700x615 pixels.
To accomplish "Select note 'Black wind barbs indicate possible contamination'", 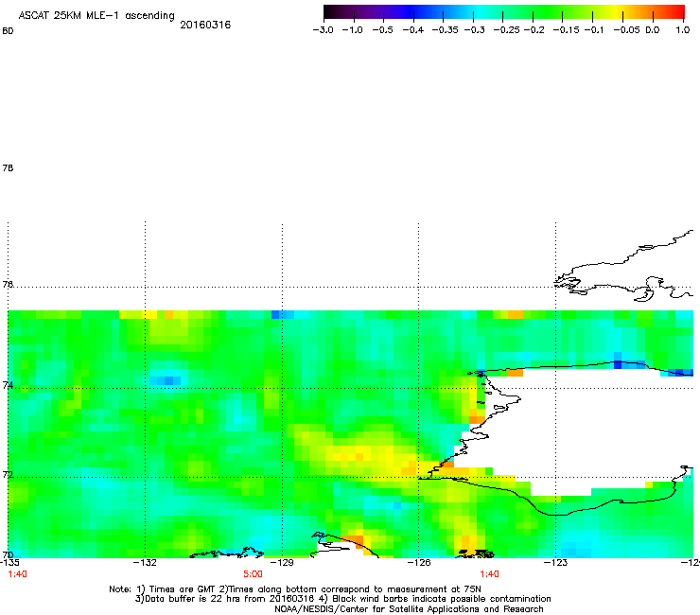I will pyautogui.click(x=442, y=599).
